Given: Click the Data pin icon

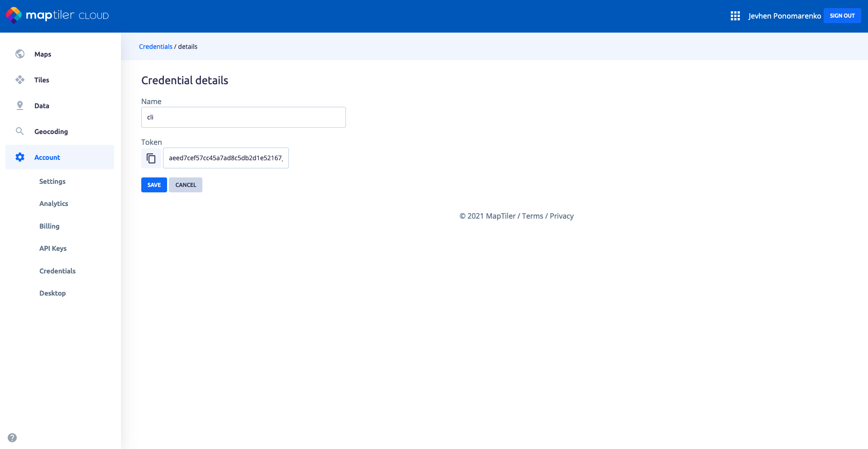Looking at the screenshot, I should 20,105.
